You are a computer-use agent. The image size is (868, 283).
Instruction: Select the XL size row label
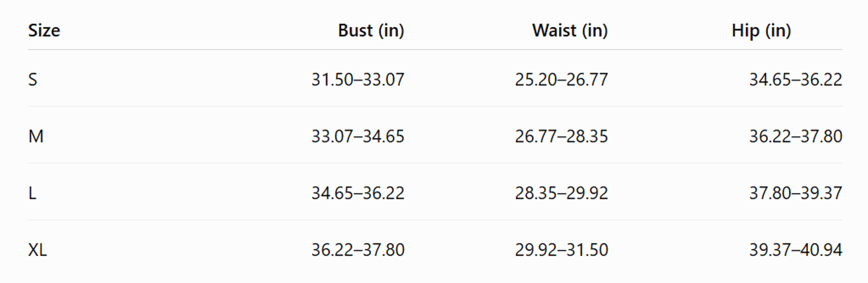37,250
